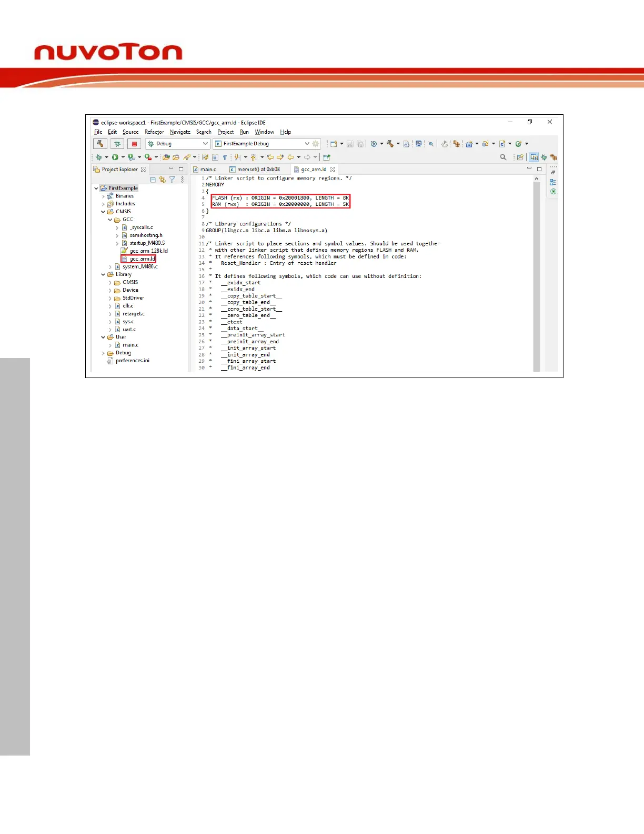Collapse the top-level CMSIS folder under FirstExample
This screenshot has width=644, height=834.
(x=103, y=212)
